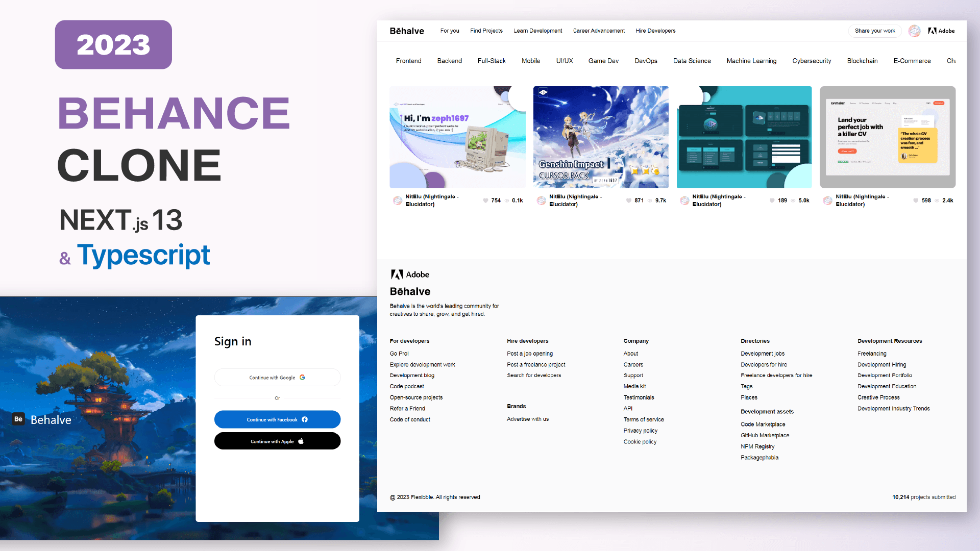Open Hire Developers in navbar
Image resolution: width=980 pixels, height=551 pixels.
(x=655, y=31)
